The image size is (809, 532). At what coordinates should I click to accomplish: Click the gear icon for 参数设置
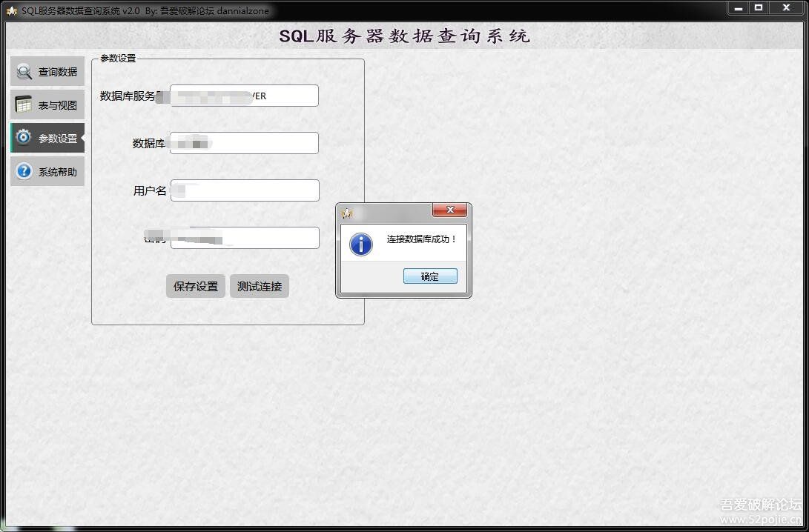click(x=24, y=138)
